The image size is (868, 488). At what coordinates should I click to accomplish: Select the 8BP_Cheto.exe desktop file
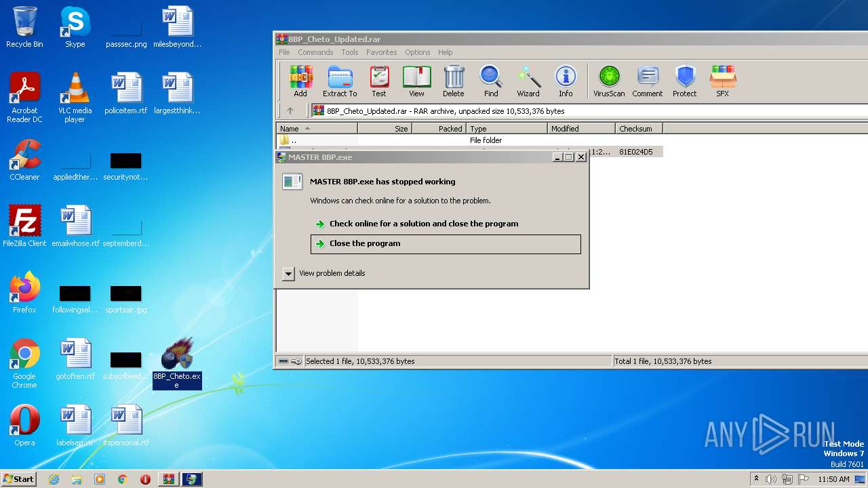(177, 364)
